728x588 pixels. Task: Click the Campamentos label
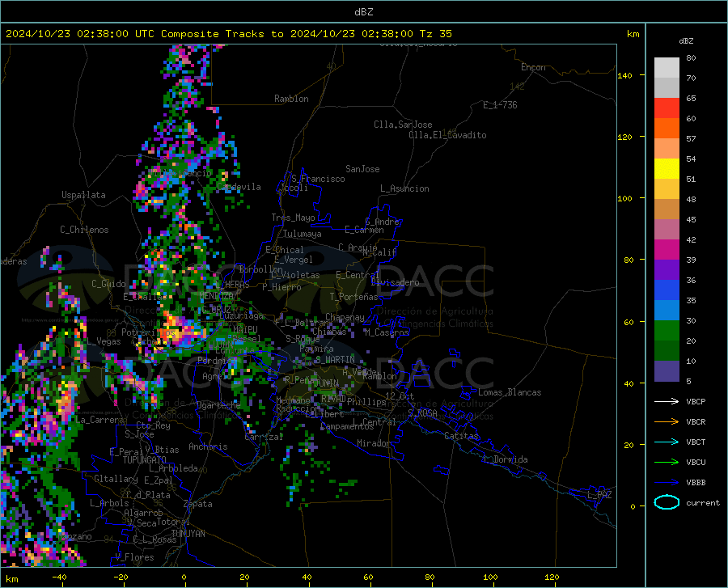coord(347,426)
